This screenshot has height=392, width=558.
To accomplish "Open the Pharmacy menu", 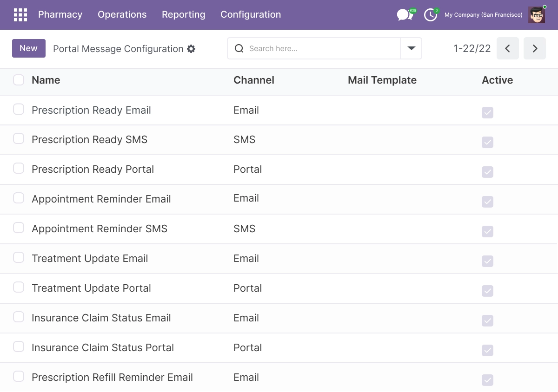I will click(x=60, y=15).
